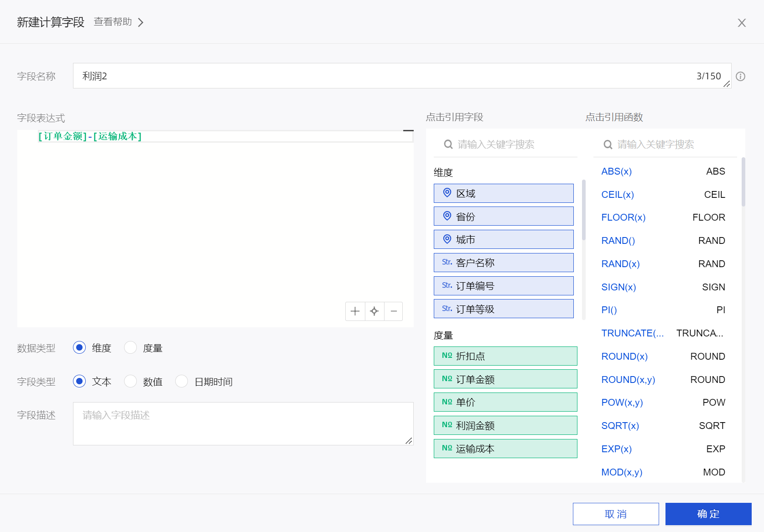The image size is (764, 532).
Task: Click the 字段描述 description text area
Action: [x=243, y=424]
